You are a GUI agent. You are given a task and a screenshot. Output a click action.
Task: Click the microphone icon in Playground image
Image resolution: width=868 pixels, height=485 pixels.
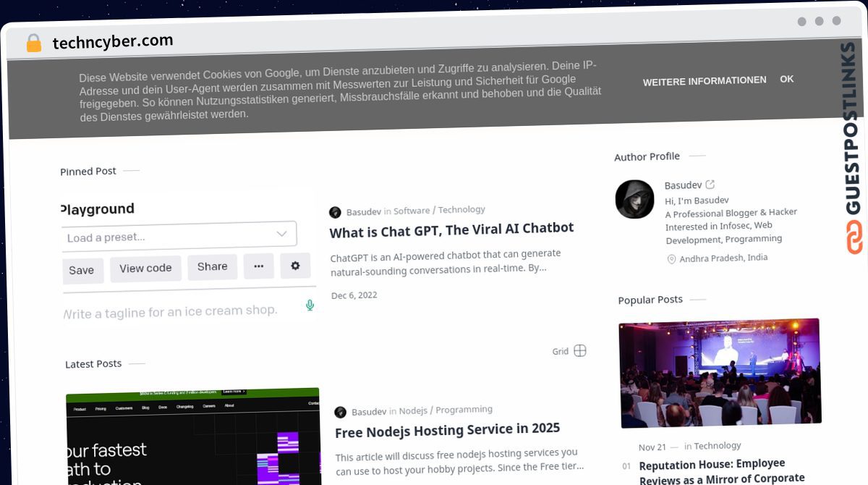(x=310, y=305)
